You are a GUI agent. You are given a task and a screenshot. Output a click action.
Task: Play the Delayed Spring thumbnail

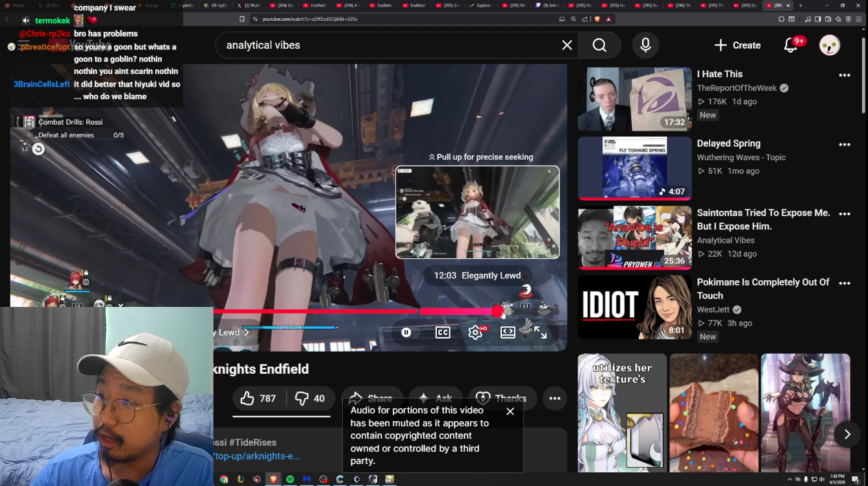(635, 168)
